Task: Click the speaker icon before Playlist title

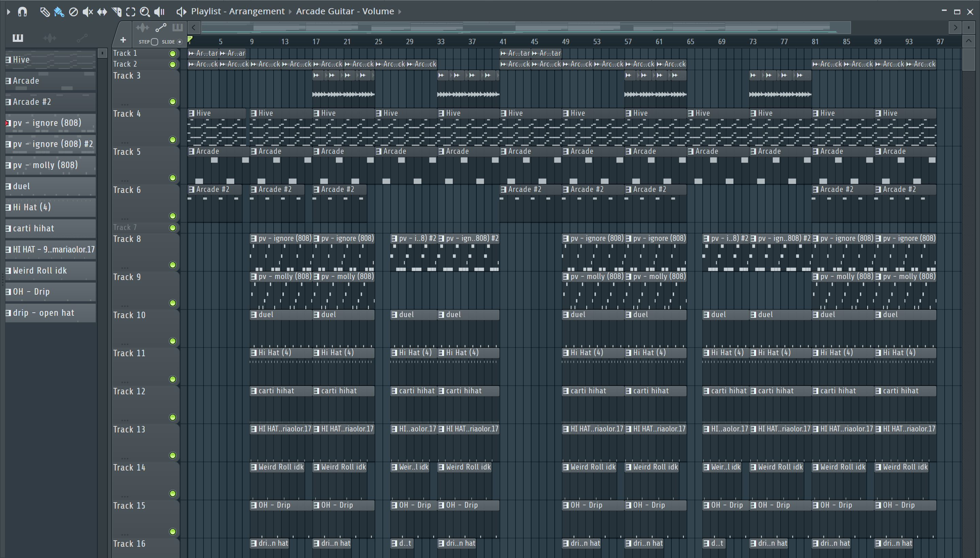Action: 181,12
